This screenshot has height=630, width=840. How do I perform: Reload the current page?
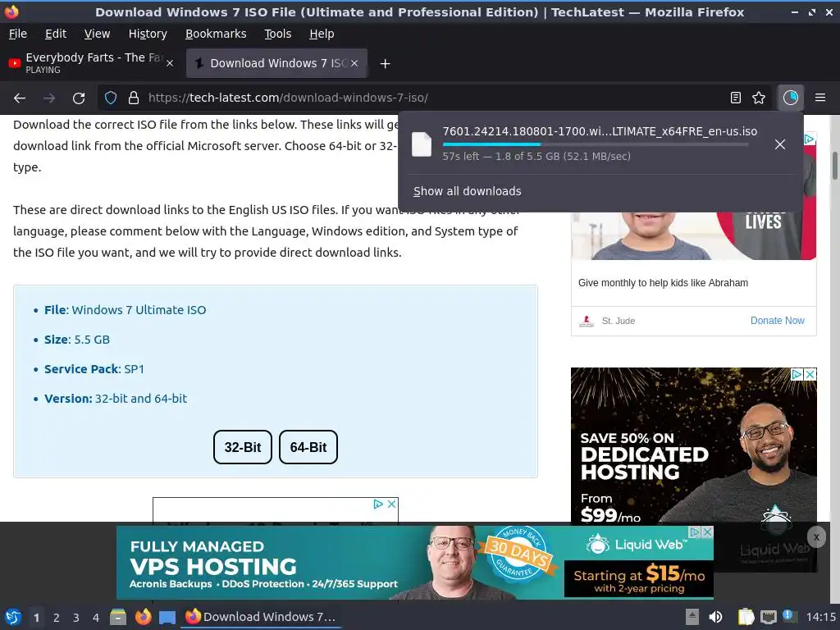(x=79, y=98)
